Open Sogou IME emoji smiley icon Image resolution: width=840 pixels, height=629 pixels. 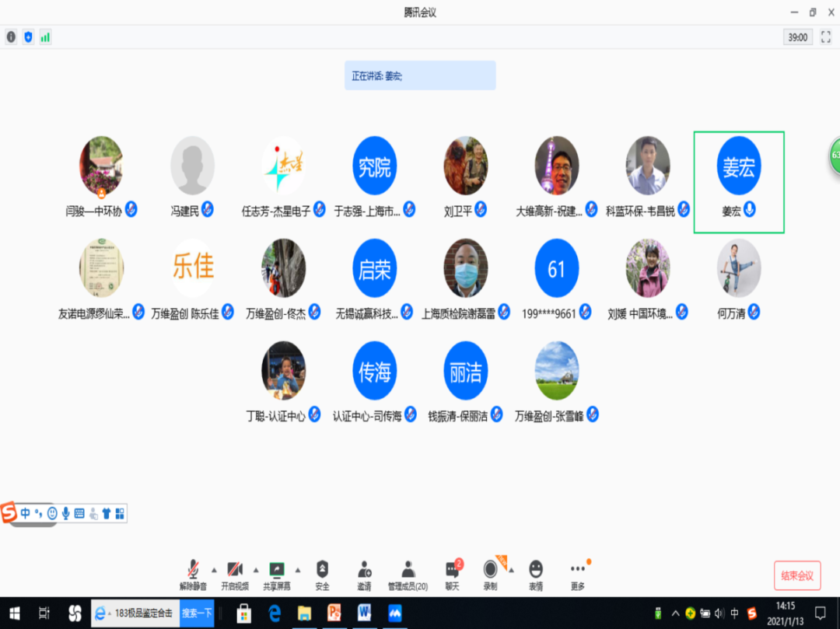pos(52,513)
